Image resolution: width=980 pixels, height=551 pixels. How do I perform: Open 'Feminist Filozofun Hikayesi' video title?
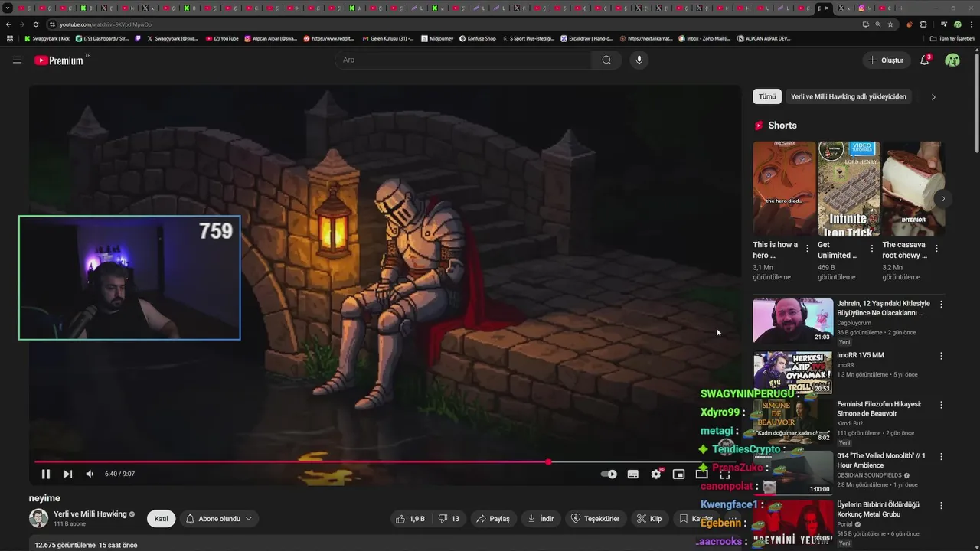pyautogui.click(x=879, y=409)
